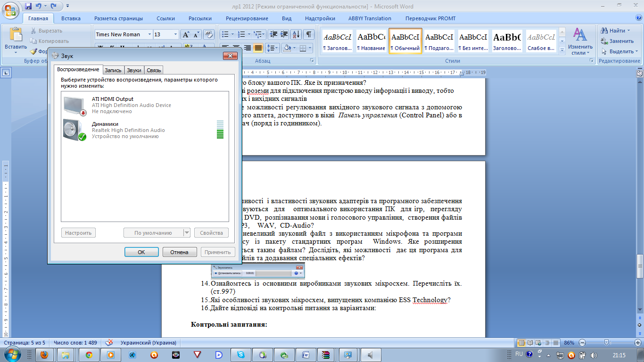Screen dimensions: 644x362
Task: Open font size dropdown showing 13
Action: coord(176,34)
